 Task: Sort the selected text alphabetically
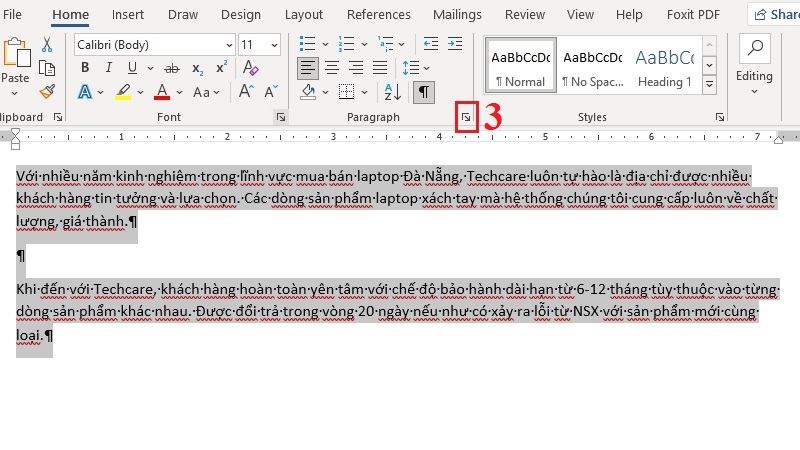click(x=392, y=92)
